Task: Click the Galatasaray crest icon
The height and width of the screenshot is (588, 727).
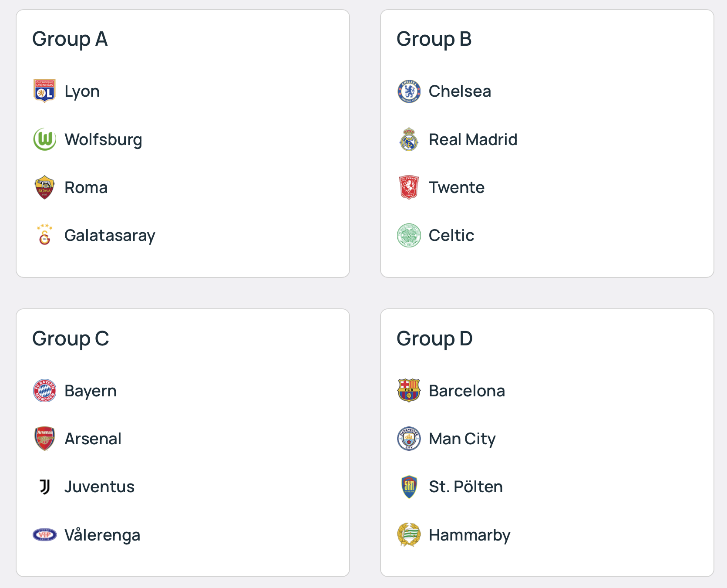Action: point(44,235)
